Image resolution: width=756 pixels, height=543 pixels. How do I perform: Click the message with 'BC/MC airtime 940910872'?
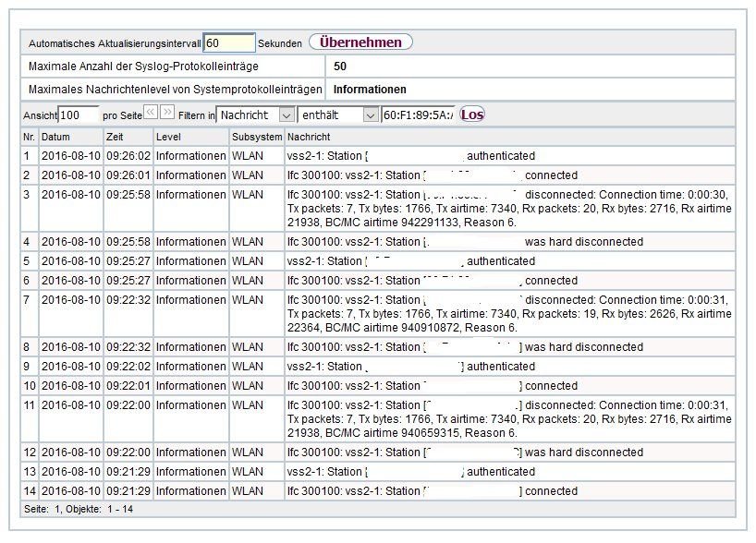coord(510,314)
